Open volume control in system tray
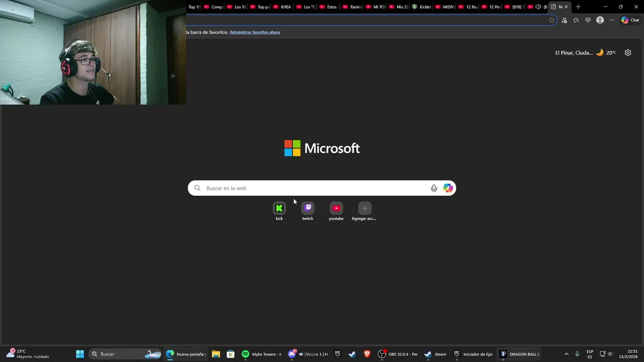 pos(610,354)
